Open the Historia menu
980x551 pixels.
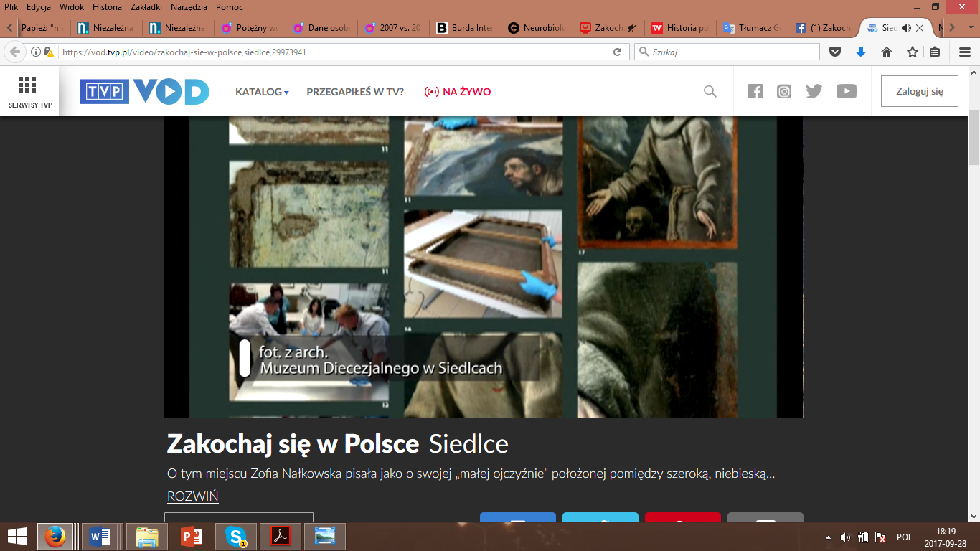[108, 7]
